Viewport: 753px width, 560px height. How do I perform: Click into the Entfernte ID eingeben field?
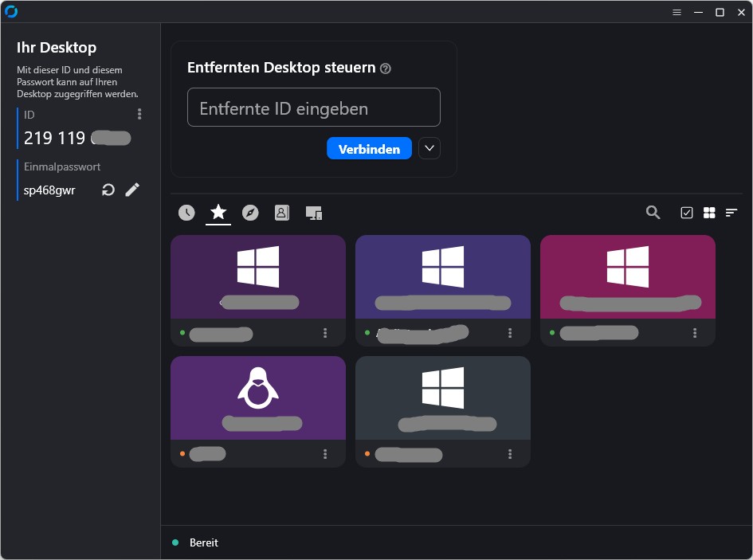pyautogui.click(x=314, y=107)
